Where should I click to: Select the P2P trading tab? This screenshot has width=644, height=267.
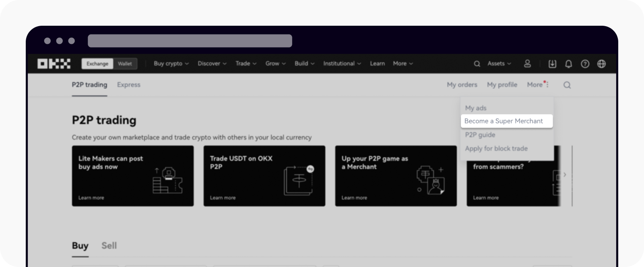[x=89, y=85]
